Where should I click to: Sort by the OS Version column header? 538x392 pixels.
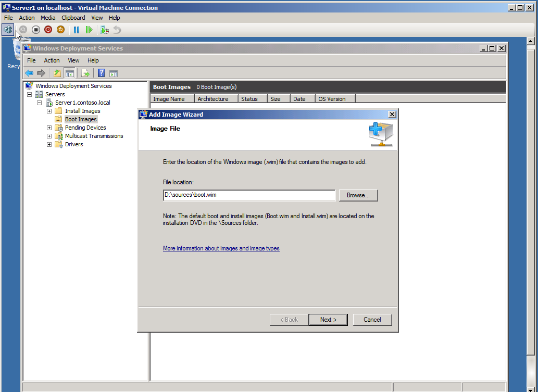[x=335, y=99]
